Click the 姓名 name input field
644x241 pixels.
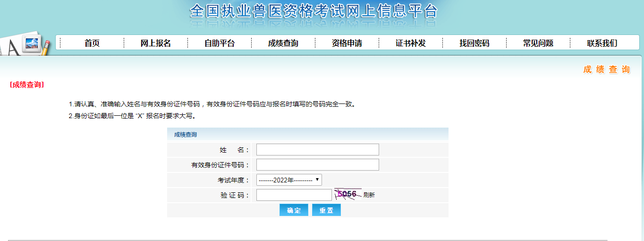click(318, 150)
